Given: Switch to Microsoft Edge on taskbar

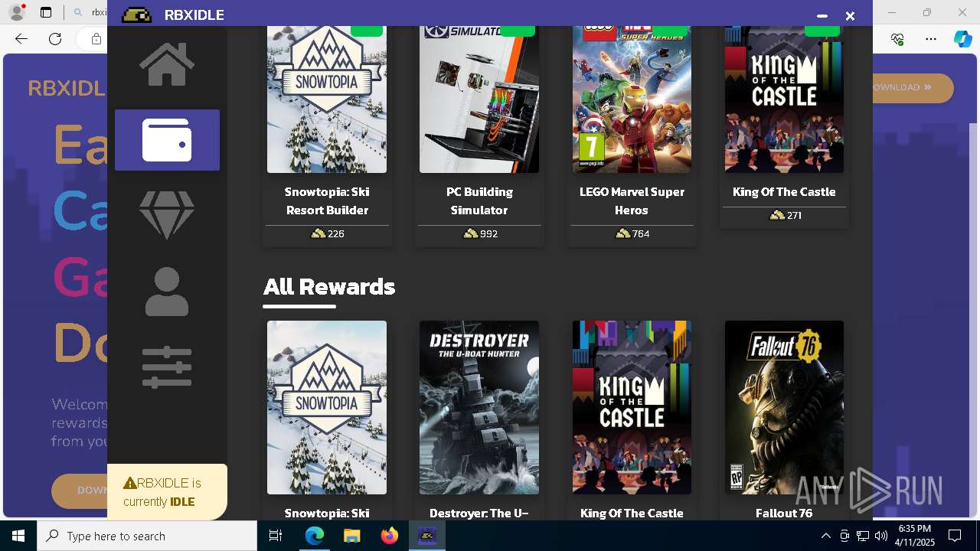Looking at the screenshot, I should pos(315,536).
